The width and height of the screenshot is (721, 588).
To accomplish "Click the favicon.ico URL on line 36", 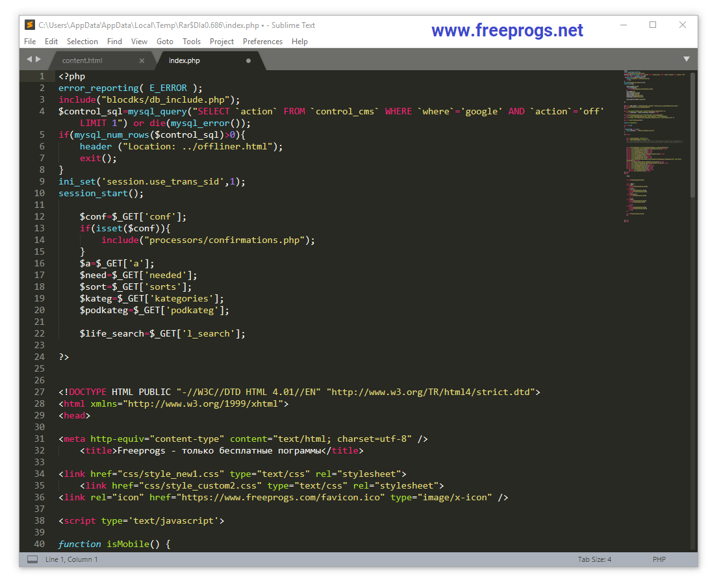I will tap(281, 497).
